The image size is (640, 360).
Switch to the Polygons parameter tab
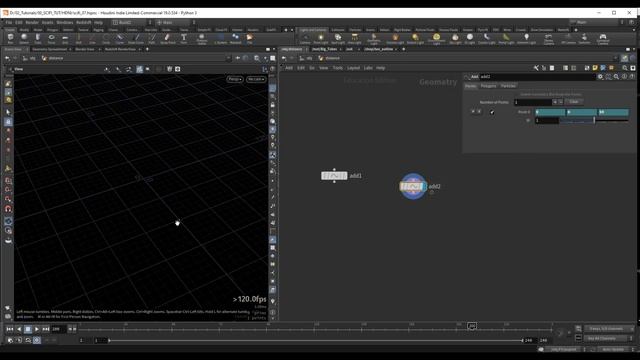click(488, 86)
